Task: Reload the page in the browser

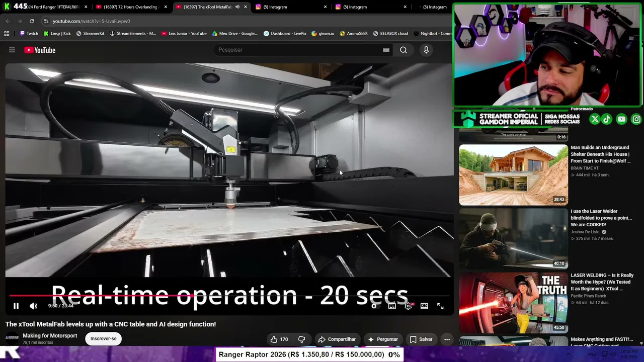Action: click(32, 21)
